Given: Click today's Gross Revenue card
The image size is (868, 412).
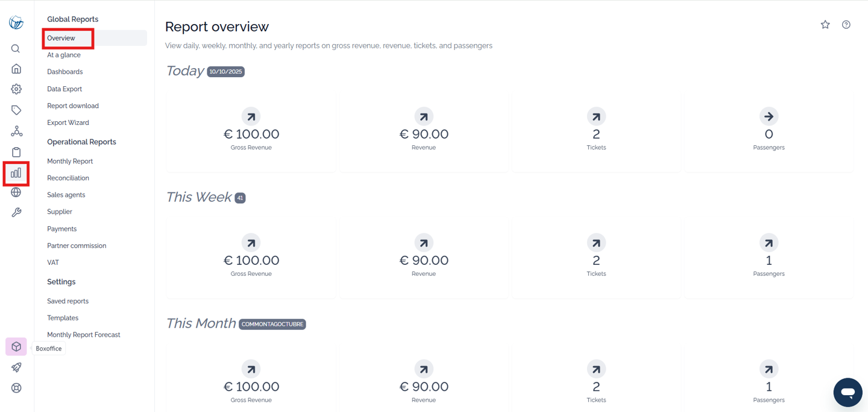Looking at the screenshot, I should pyautogui.click(x=251, y=133).
